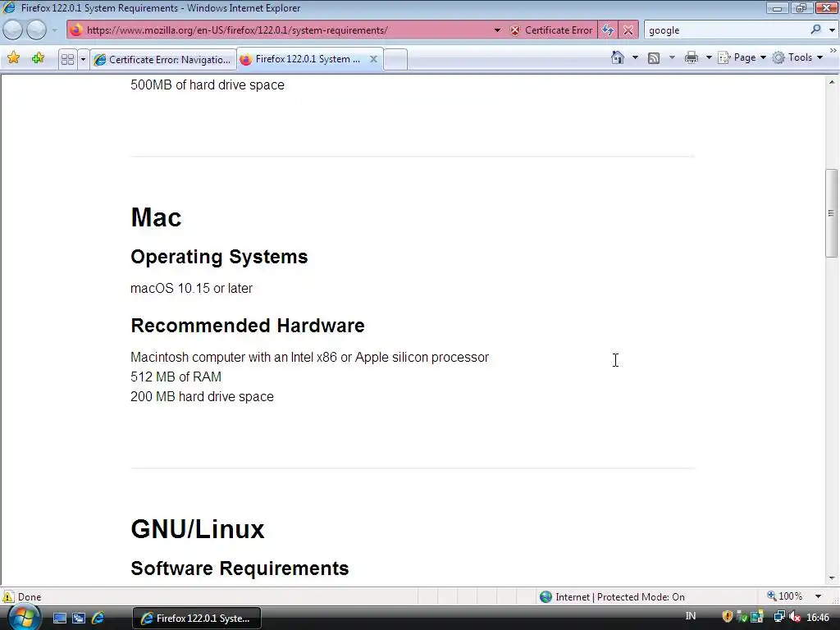Expand the address bar history dropdown
Screen dimensions: 840x630
497,30
